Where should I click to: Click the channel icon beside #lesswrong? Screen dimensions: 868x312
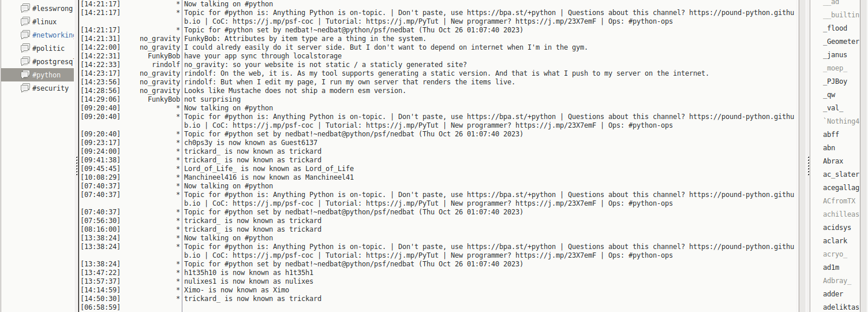point(25,8)
